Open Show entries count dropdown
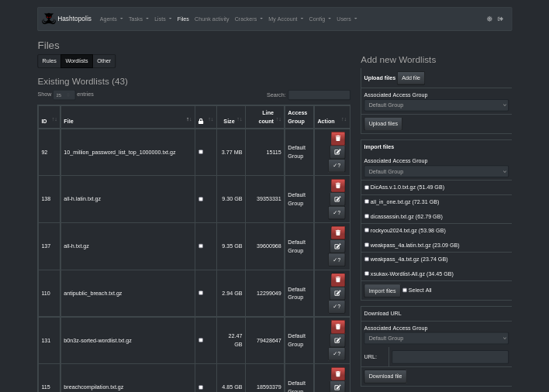The height and width of the screenshot is (392, 549). (64, 95)
